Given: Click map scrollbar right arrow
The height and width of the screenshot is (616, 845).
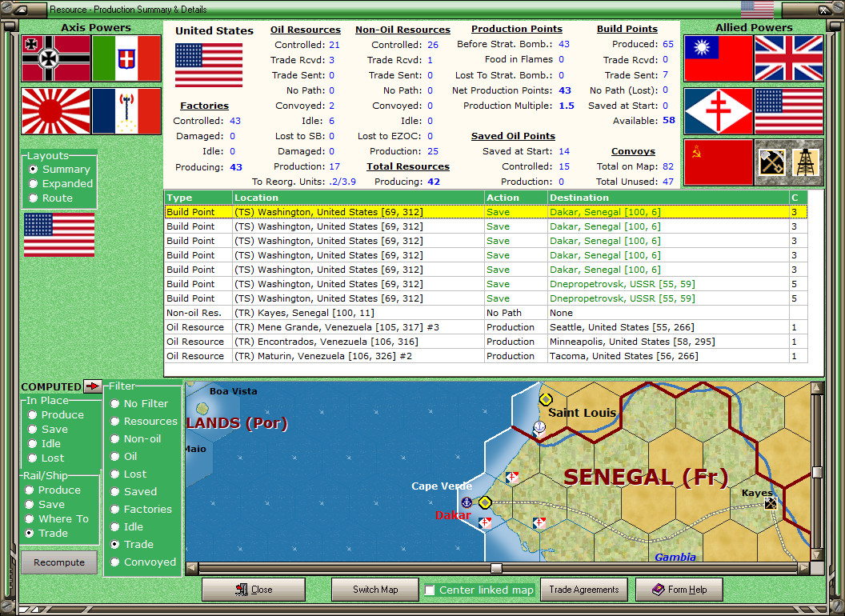Looking at the screenshot, I should pyautogui.click(x=803, y=568).
